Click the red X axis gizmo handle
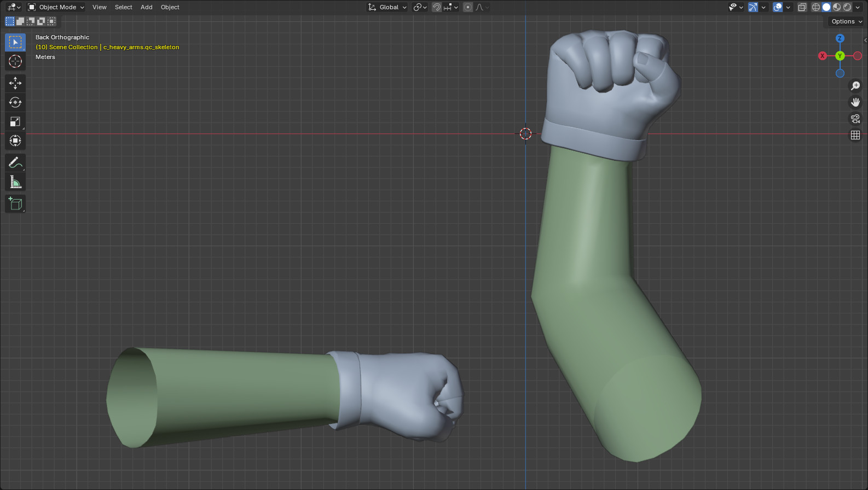The image size is (868, 490). click(823, 56)
